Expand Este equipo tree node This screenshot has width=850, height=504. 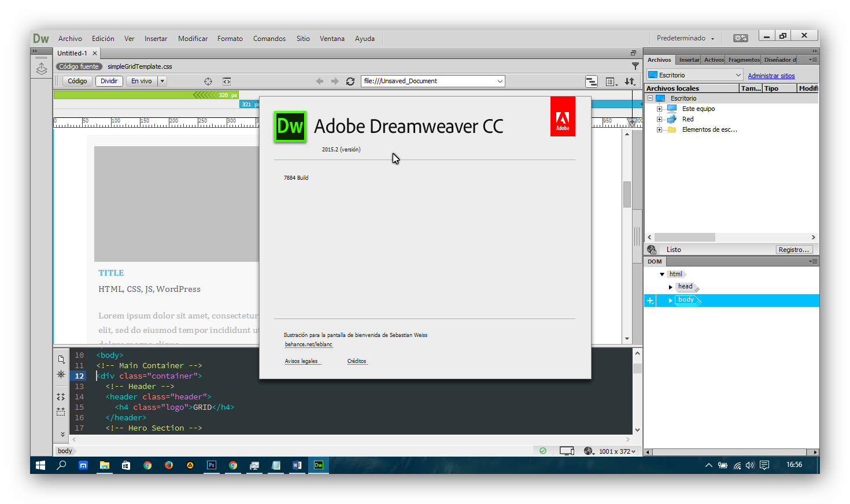[x=659, y=109]
